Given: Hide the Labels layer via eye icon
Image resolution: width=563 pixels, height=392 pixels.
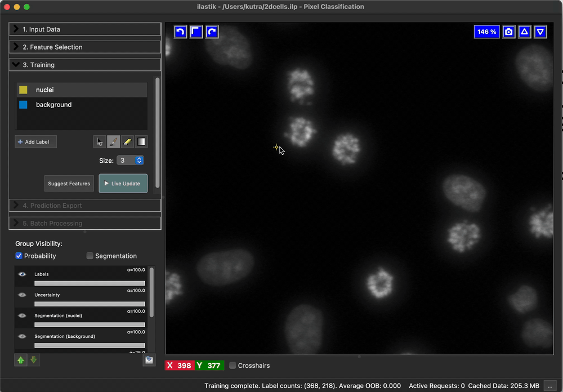Looking at the screenshot, I should (x=23, y=274).
